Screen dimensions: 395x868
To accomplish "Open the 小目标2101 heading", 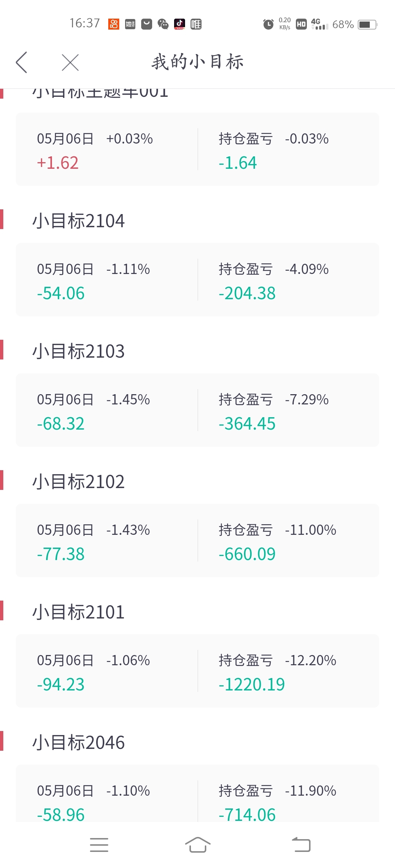I will coord(79,612).
